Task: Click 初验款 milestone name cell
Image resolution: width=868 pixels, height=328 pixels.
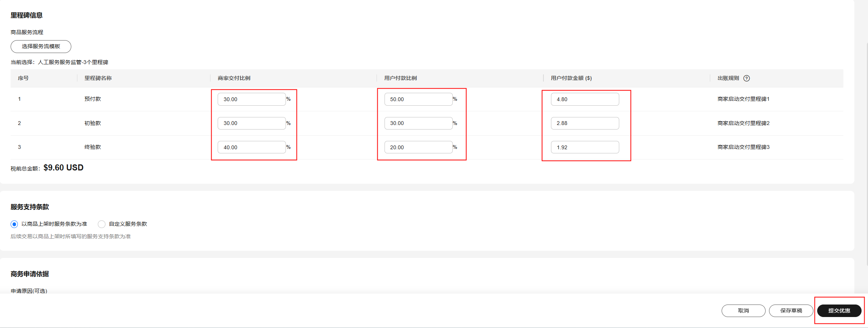Action: [x=93, y=123]
